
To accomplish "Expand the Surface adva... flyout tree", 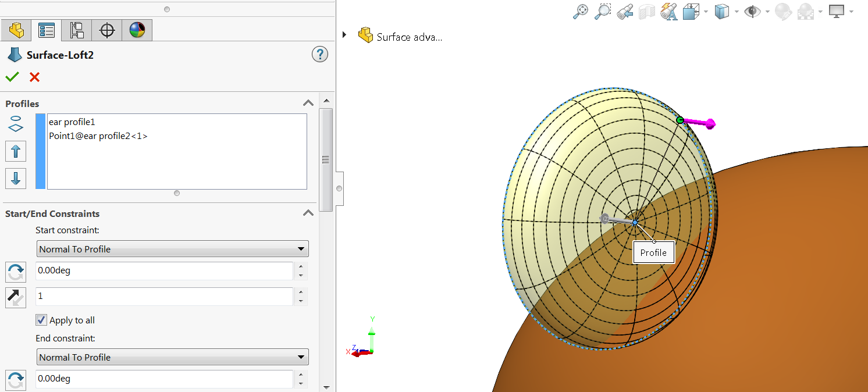I will (344, 35).
